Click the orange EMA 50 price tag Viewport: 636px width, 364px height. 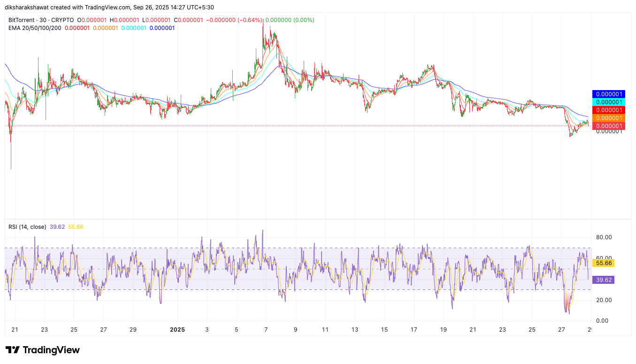point(608,118)
